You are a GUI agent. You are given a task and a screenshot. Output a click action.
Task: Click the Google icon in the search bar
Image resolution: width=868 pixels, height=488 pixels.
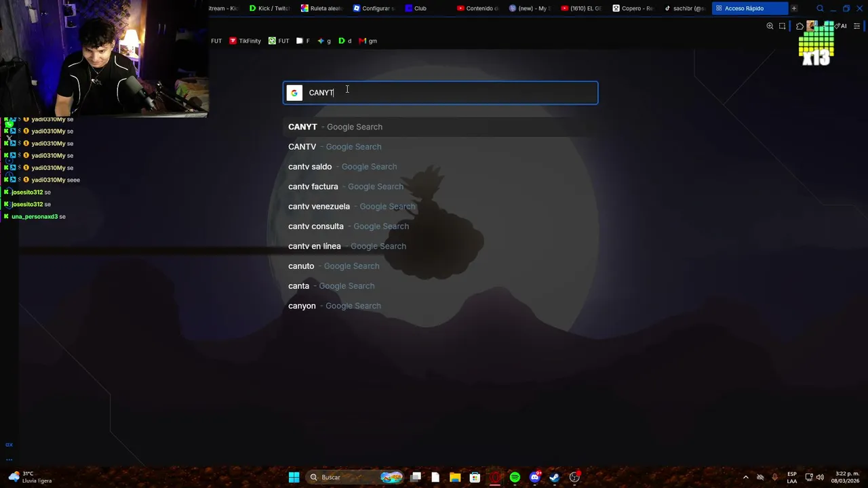point(294,93)
